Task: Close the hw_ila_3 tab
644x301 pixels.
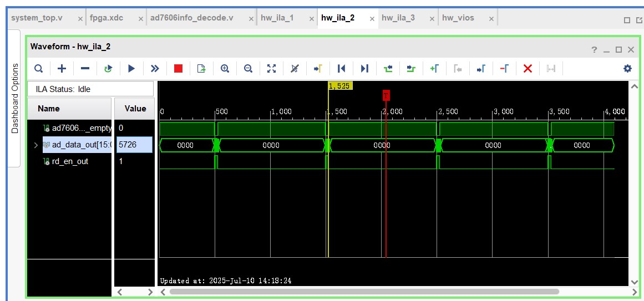Action: tap(432, 19)
